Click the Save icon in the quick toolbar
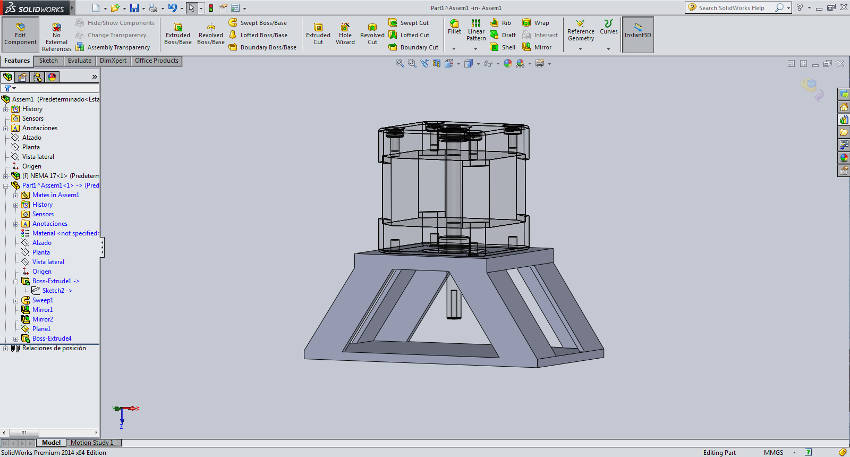 click(x=134, y=8)
